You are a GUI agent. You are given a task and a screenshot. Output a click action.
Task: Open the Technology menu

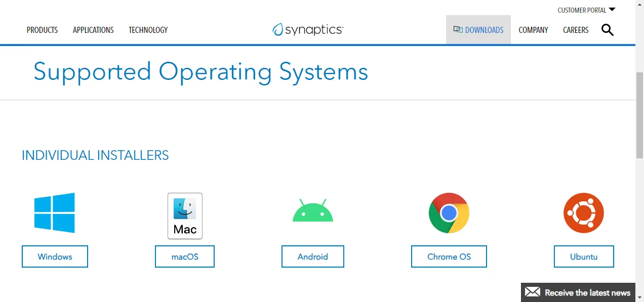pyautogui.click(x=148, y=30)
